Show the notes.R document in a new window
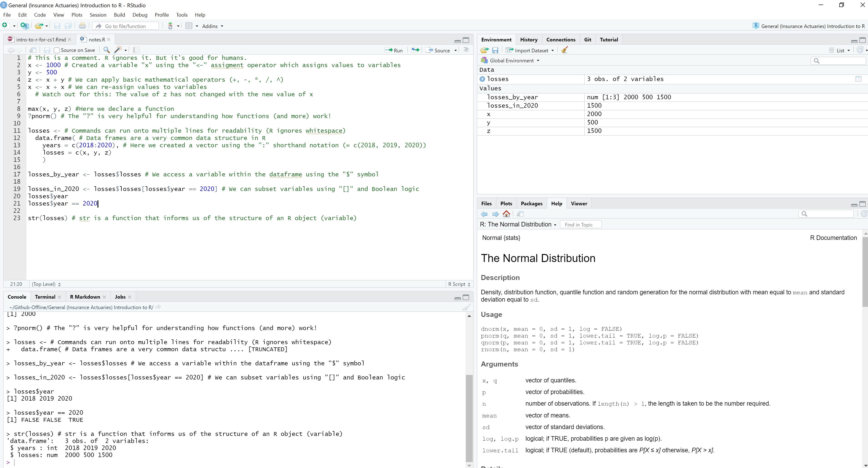This screenshot has width=868, height=468. point(33,50)
